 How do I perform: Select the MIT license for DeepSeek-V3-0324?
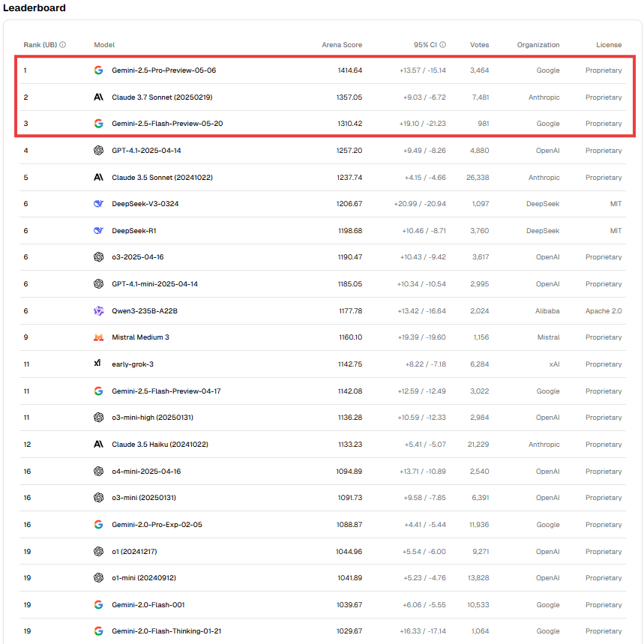[616, 204]
